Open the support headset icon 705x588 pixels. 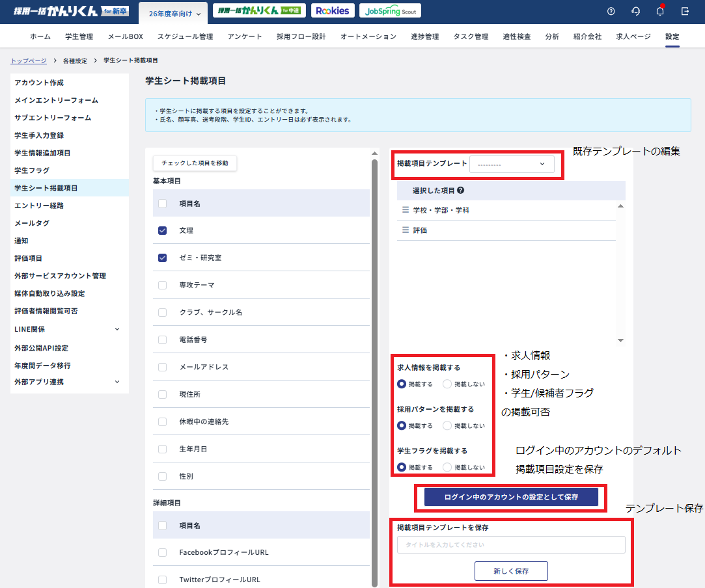pos(635,11)
